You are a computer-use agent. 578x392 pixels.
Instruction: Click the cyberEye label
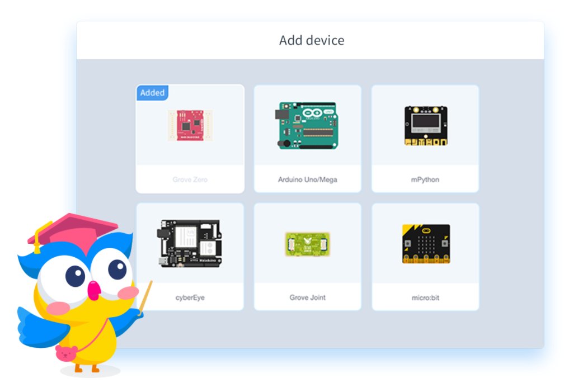[190, 297]
